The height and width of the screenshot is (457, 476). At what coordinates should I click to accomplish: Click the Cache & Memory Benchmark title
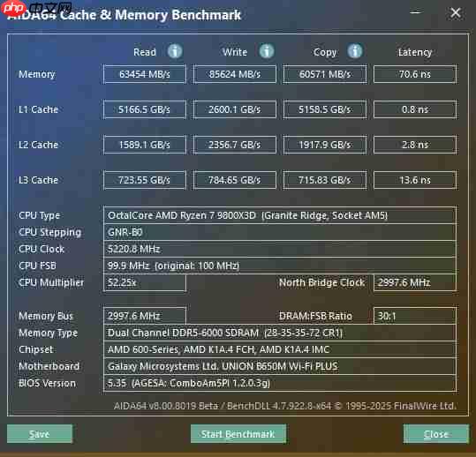coord(150,15)
